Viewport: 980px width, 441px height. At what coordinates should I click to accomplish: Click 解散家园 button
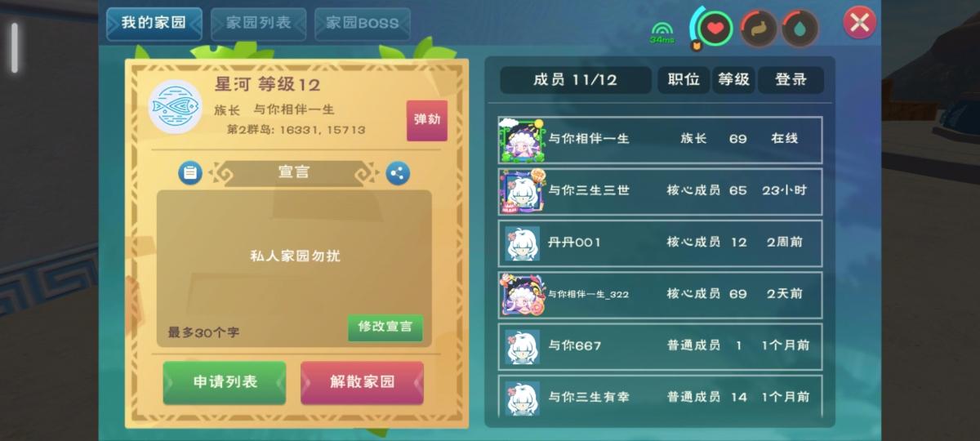click(x=362, y=382)
